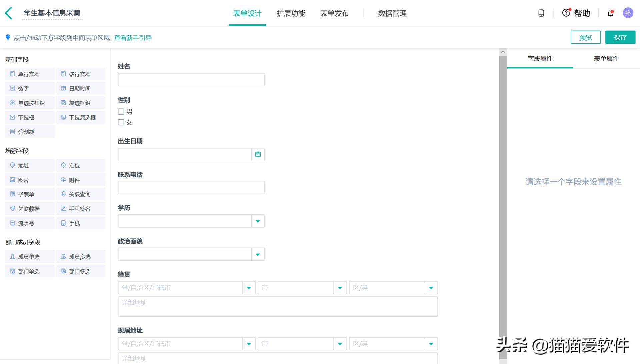This screenshot has width=640, height=364.
Task: Open 查看新手引导 link
Action: point(133,38)
